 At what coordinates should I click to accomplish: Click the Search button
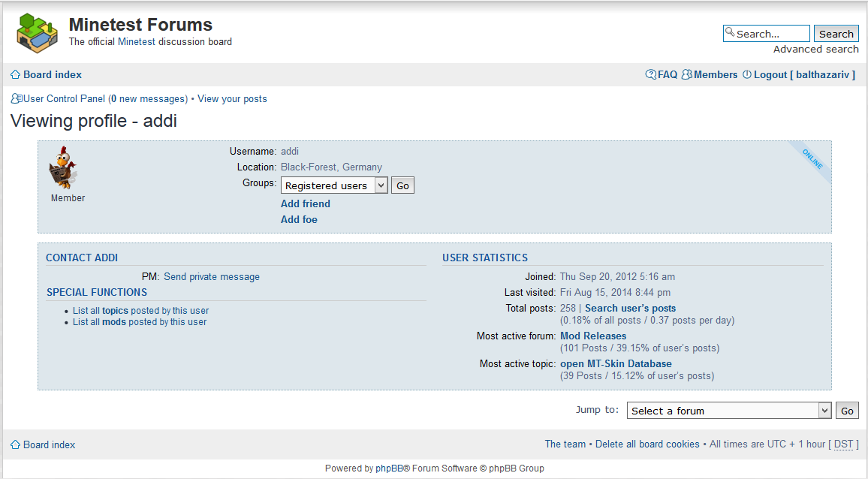pyautogui.click(x=836, y=33)
